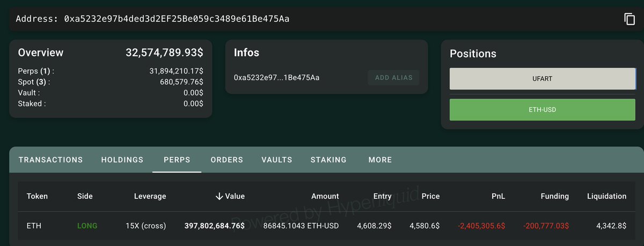644x246 pixels.
Task: Sort table by Liquidation column header
Action: click(606, 196)
